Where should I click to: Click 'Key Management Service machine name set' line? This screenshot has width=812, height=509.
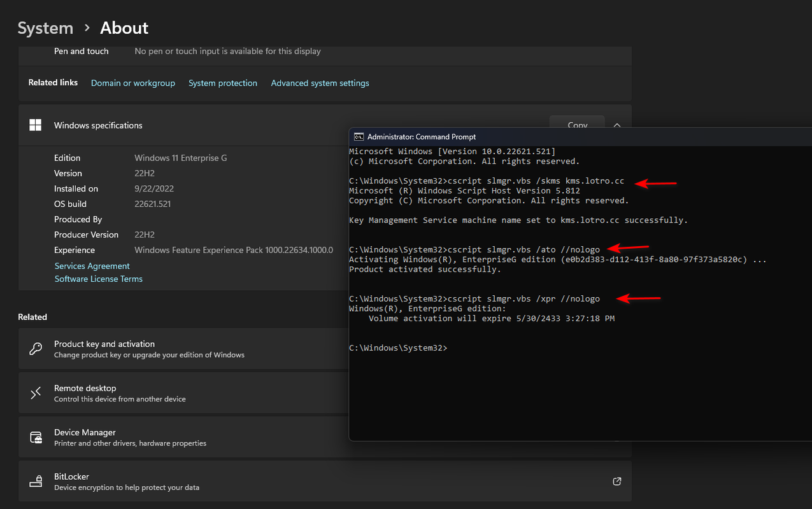pyautogui.click(x=518, y=220)
